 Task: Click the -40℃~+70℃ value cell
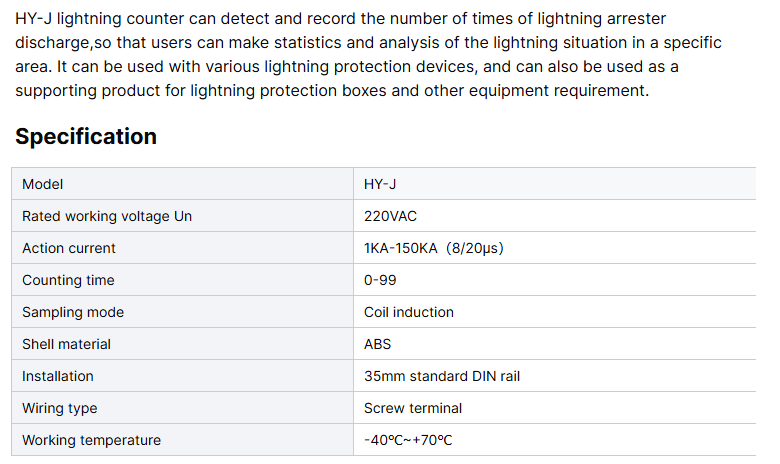[409, 440]
